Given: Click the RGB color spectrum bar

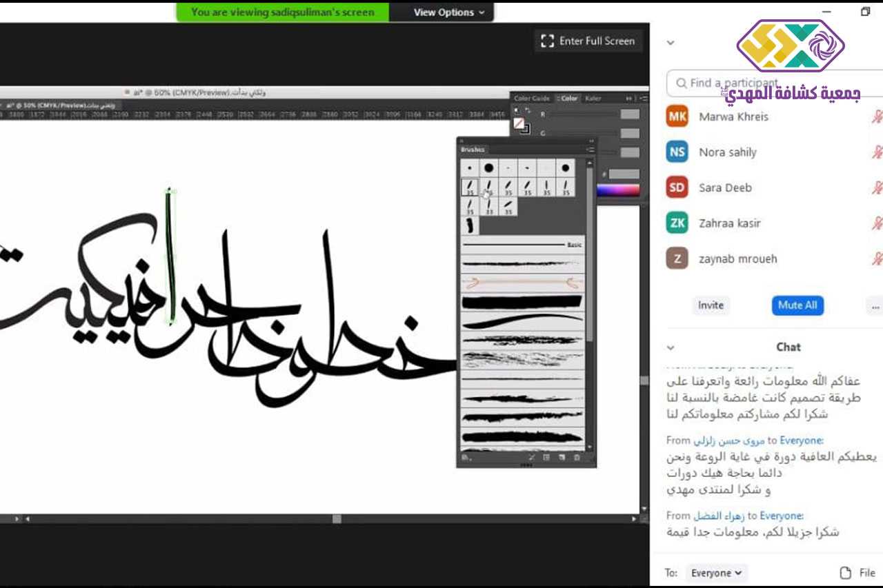Looking at the screenshot, I should 619,190.
